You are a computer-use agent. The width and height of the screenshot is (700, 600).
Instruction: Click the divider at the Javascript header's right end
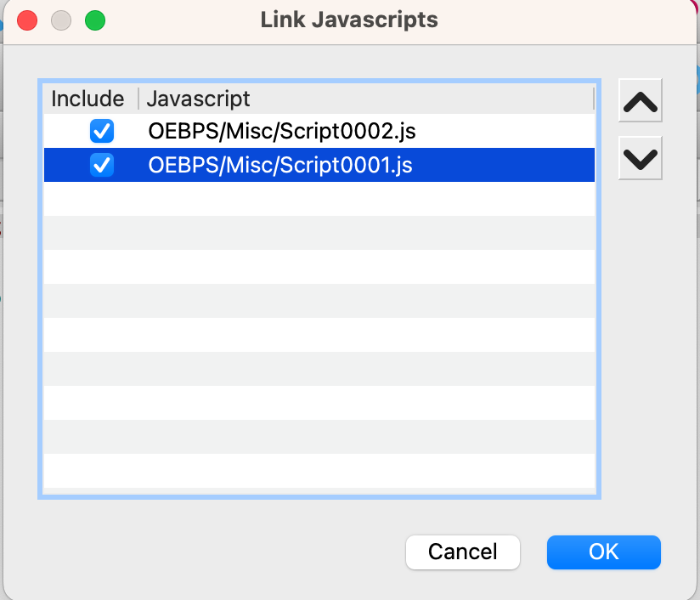coord(593,99)
